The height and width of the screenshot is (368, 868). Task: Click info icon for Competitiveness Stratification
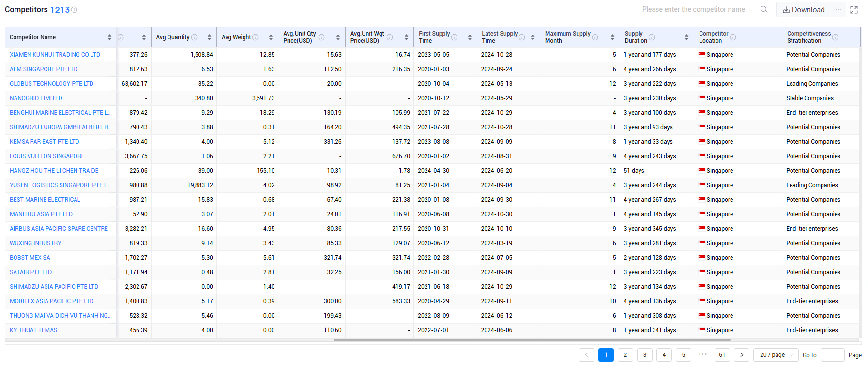pyautogui.click(x=835, y=37)
